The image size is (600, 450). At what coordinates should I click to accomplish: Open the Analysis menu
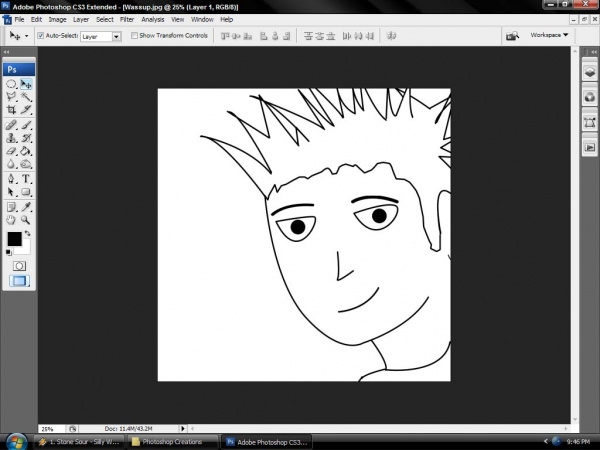pos(153,20)
